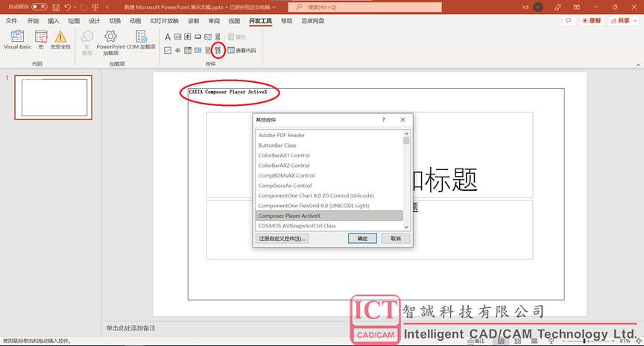
Task: Open the Macros (宏) dialog
Action: pos(41,40)
